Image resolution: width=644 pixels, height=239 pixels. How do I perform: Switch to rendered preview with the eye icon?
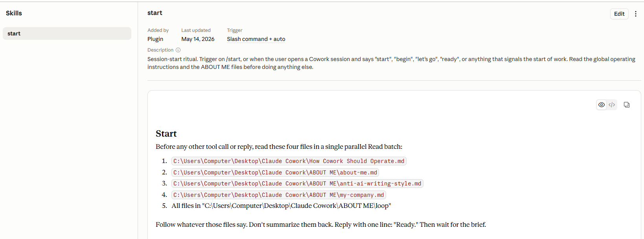[x=602, y=105]
